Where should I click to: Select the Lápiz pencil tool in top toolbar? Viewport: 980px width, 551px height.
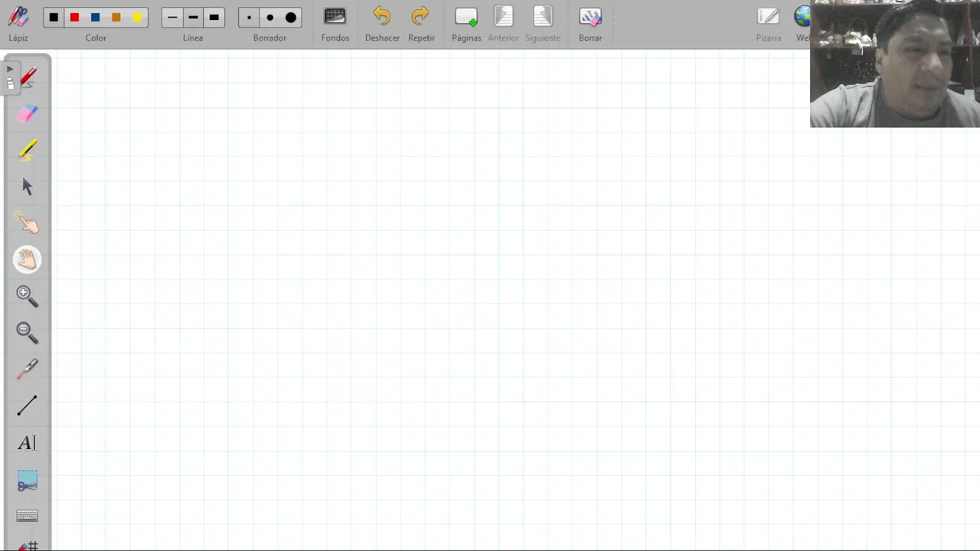pyautogui.click(x=18, y=23)
